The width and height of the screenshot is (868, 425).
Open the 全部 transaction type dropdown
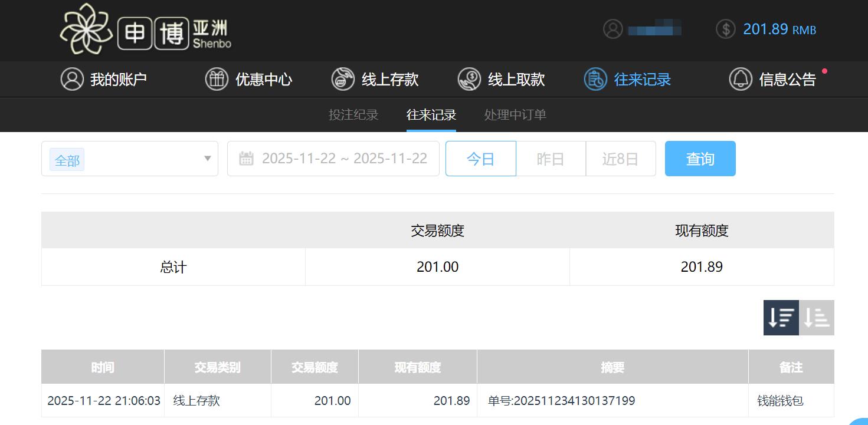[129, 159]
